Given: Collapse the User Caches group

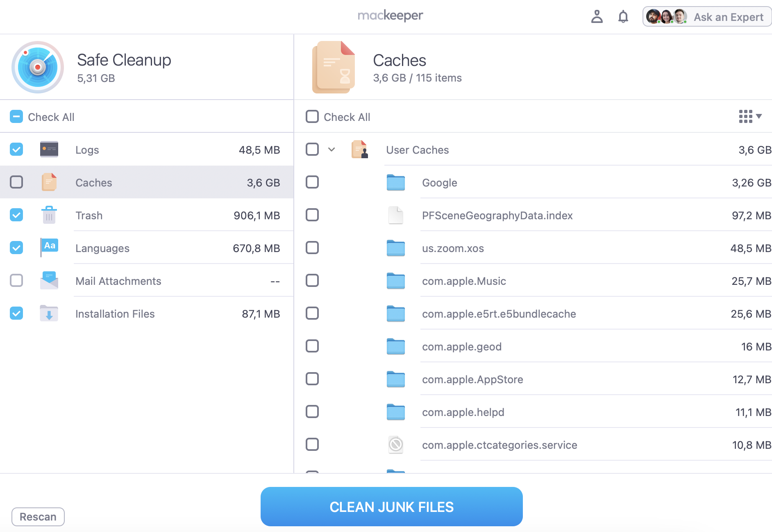Looking at the screenshot, I should (331, 150).
